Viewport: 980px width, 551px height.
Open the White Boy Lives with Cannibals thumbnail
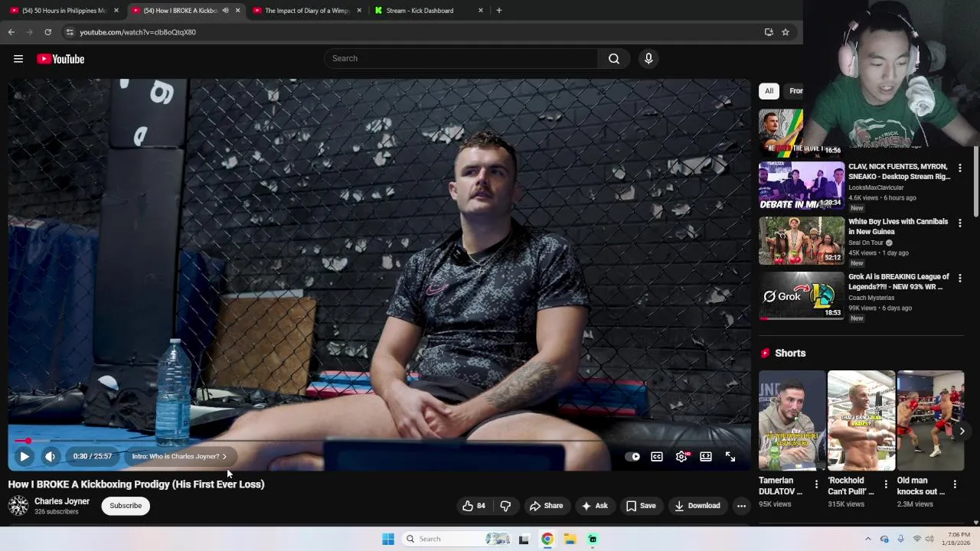pyautogui.click(x=802, y=240)
